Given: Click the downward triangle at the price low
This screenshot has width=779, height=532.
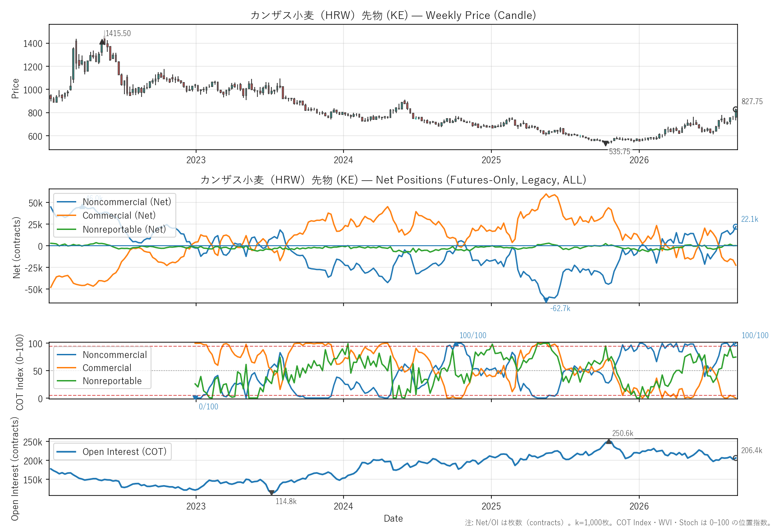Looking at the screenshot, I should 605,143.
